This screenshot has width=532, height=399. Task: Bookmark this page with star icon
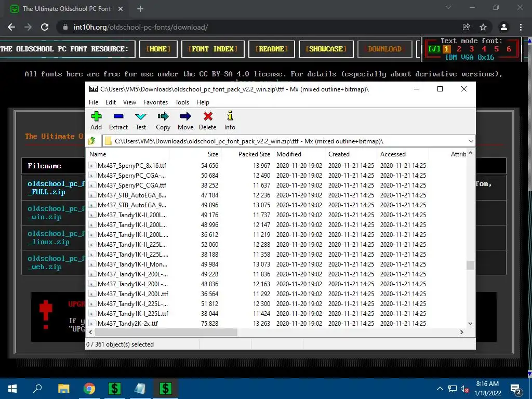click(483, 27)
